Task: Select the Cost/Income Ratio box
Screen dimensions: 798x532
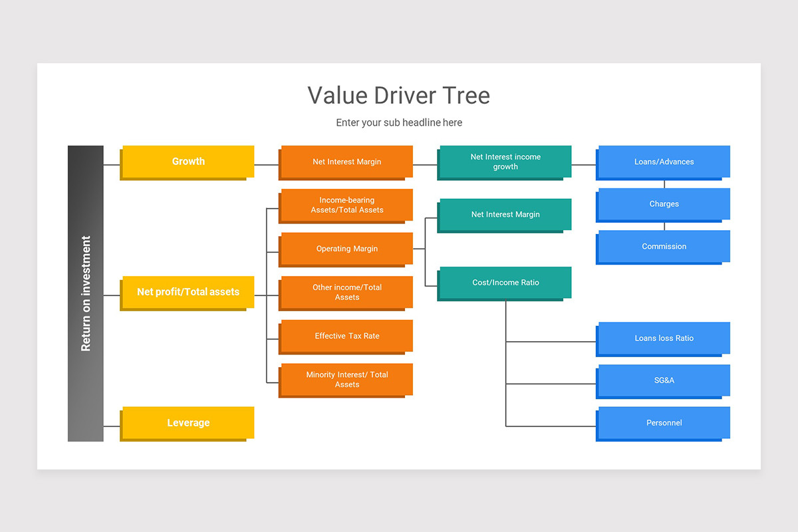Action: tap(504, 282)
